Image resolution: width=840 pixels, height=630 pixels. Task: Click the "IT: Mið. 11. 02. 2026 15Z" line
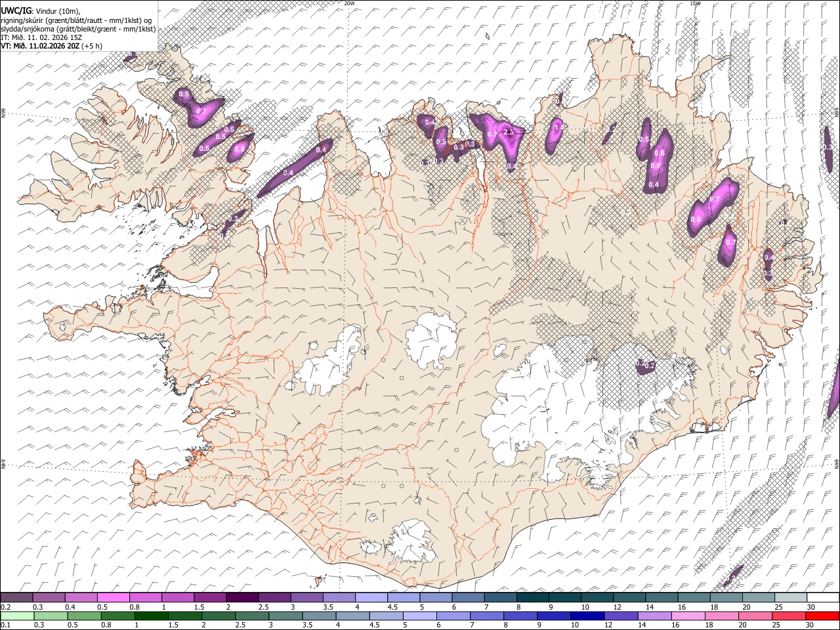click(41, 37)
